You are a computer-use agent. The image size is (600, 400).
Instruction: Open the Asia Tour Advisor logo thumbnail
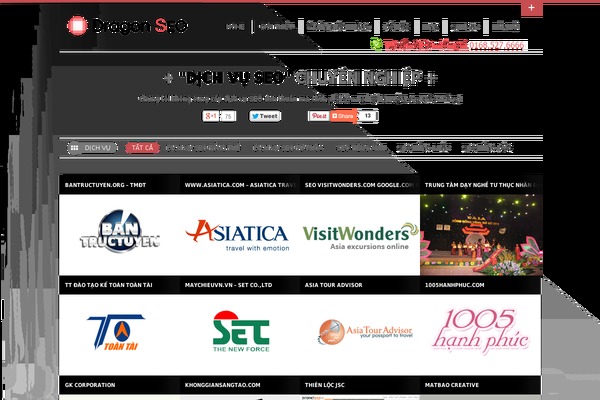pyautogui.click(x=360, y=335)
